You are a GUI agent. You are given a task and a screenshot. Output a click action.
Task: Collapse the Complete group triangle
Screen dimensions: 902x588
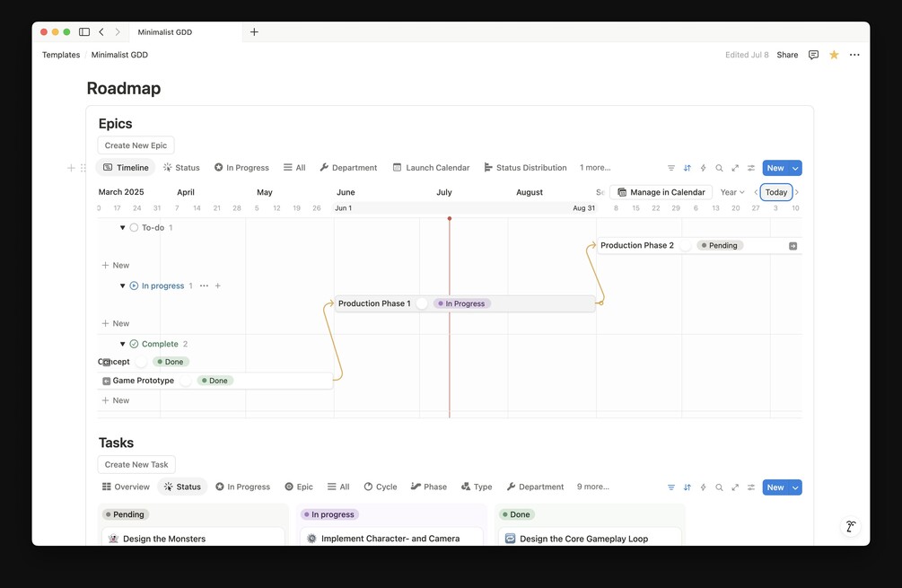[x=123, y=344]
